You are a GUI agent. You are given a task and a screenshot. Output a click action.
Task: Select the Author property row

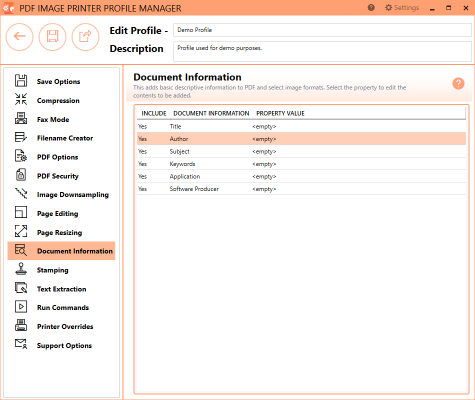tap(301, 139)
